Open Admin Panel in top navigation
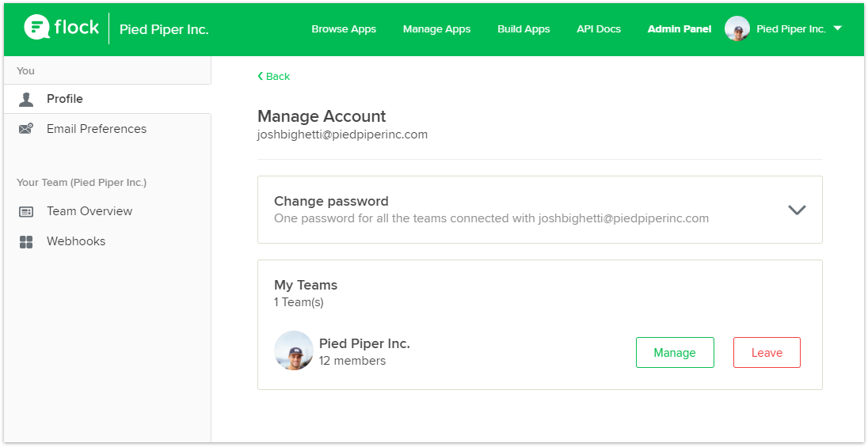The height and width of the screenshot is (447, 868). coord(680,29)
